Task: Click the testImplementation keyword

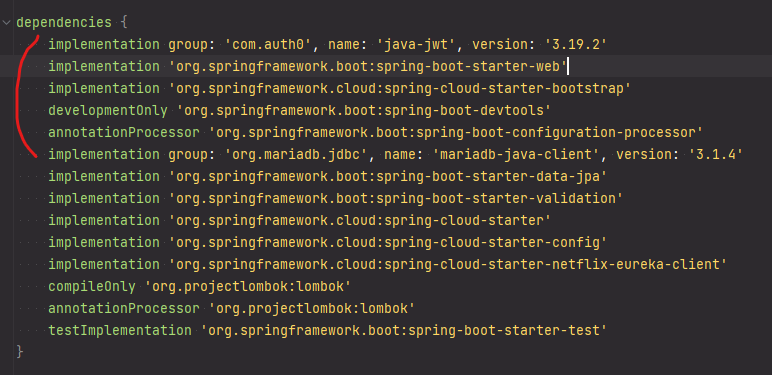Action: coord(120,330)
